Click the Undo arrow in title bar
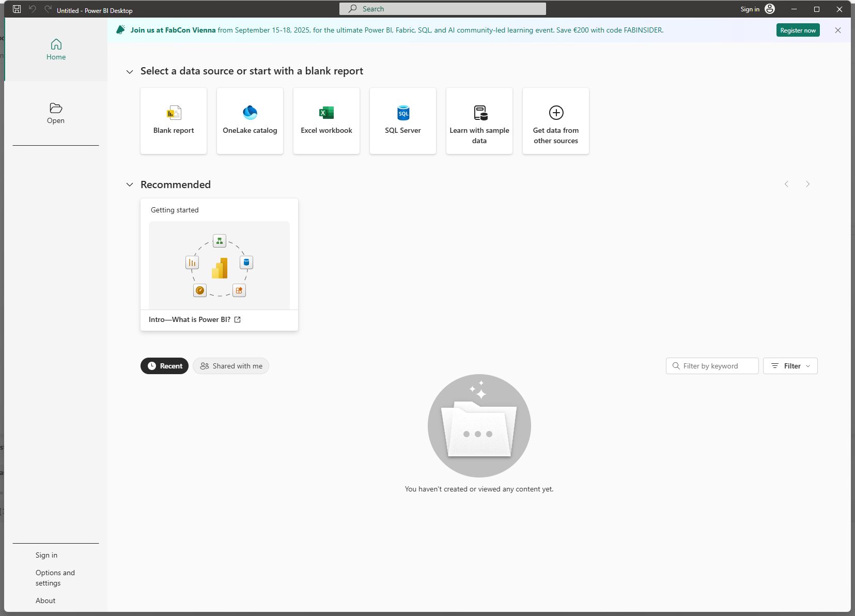This screenshot has width=855, height=616. (x=33, y=9)
